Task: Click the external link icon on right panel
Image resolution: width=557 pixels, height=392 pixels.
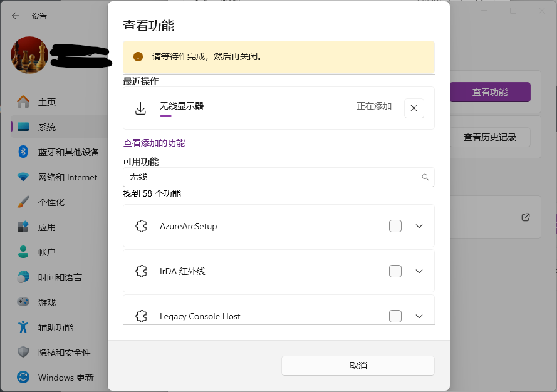Action: click(x=526, y=217)
